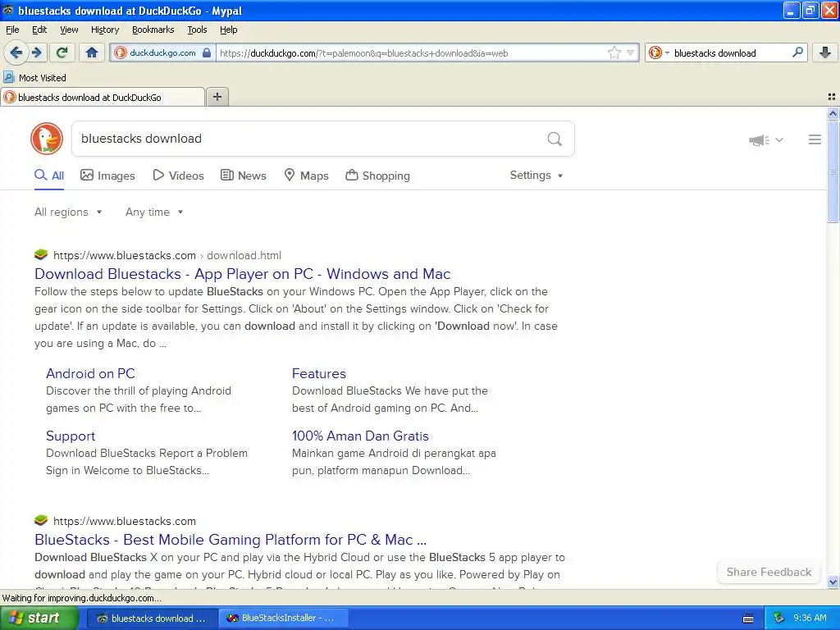Click the padlock site security icon
Viewport: 840px width, 630px height.
207,52
